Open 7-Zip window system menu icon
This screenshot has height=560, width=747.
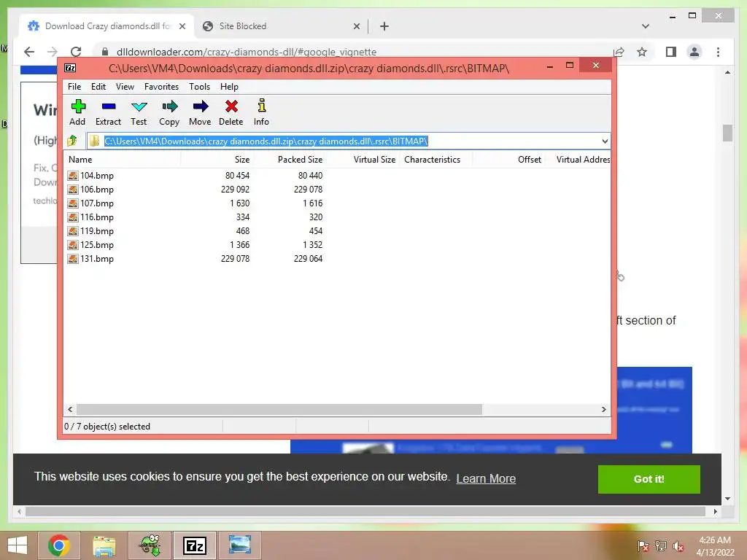coord(70,68)
